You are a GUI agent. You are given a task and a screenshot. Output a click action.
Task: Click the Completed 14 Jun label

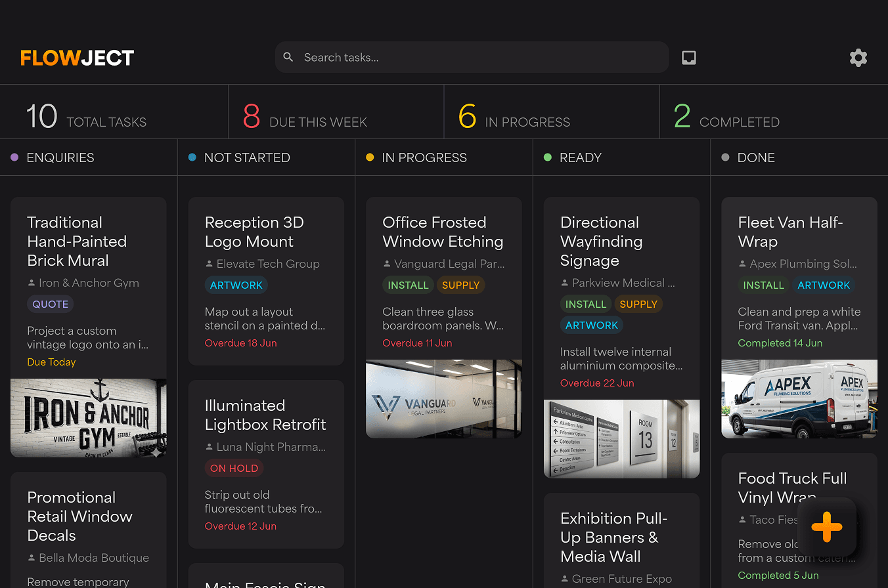click(x=780, y=343)
